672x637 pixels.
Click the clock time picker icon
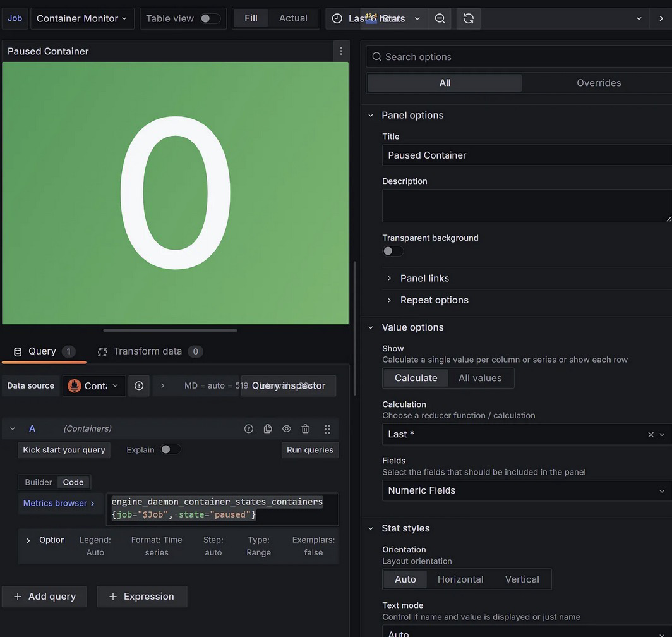pyautogui.click(x=337, y=18)
